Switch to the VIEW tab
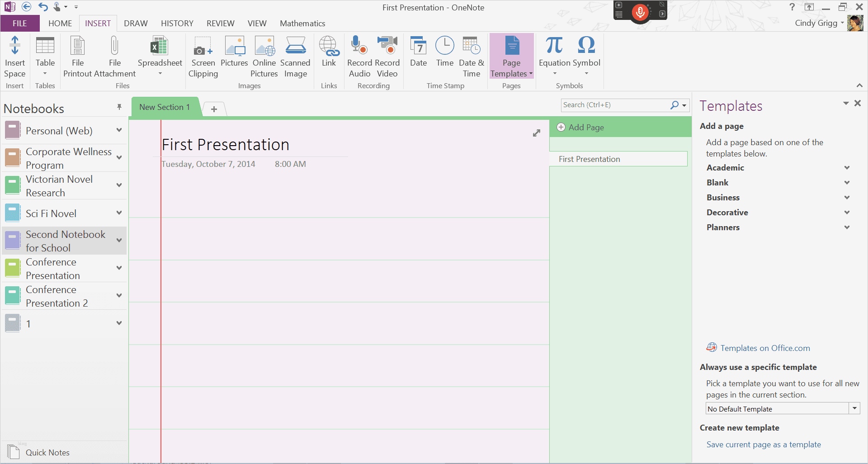868x464 pixels. pos(257,24)
